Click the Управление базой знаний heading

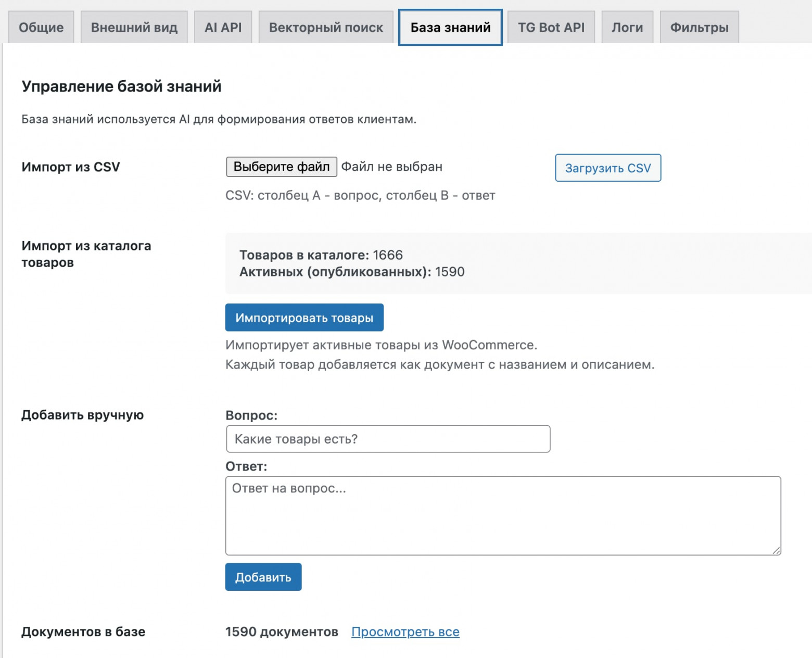[x=121, y=86]
